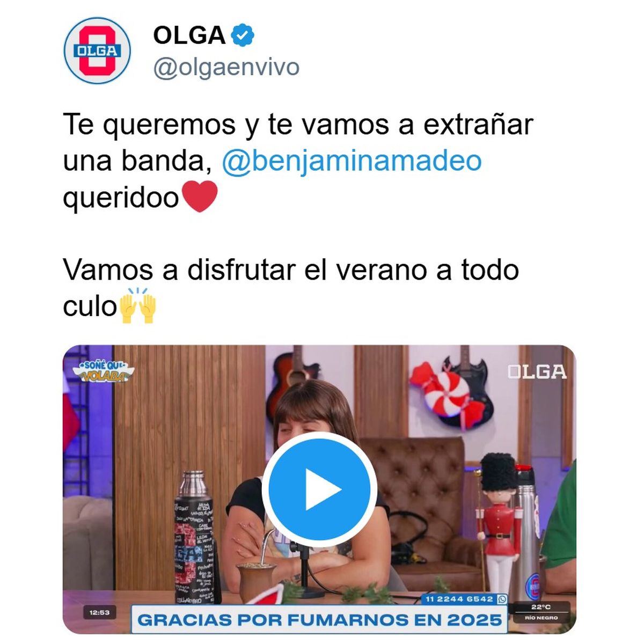Open the @olgaenvivo handle link
Viewport: 644px width, 644px height.
point(226,68)
